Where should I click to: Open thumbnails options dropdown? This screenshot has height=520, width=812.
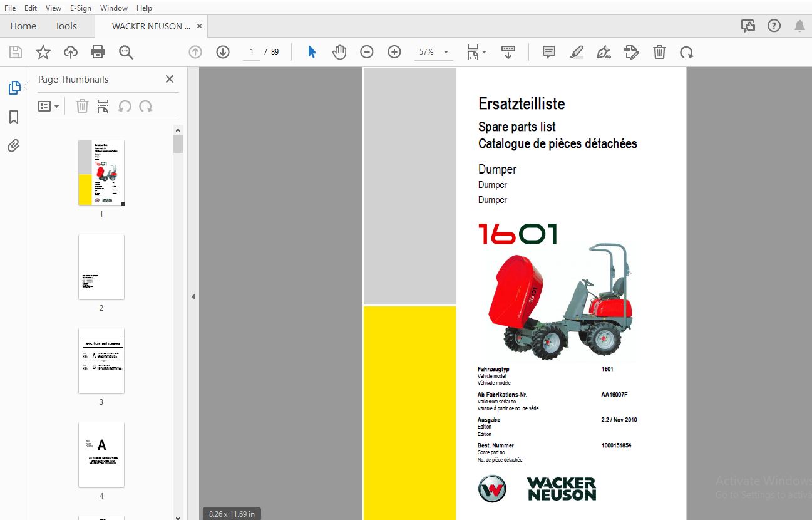click(49, 106)
